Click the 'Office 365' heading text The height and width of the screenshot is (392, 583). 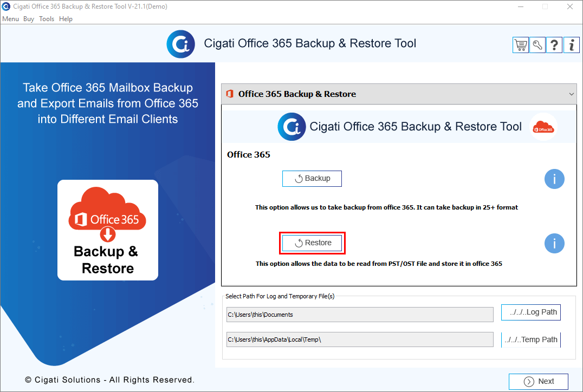coord(249,154)
